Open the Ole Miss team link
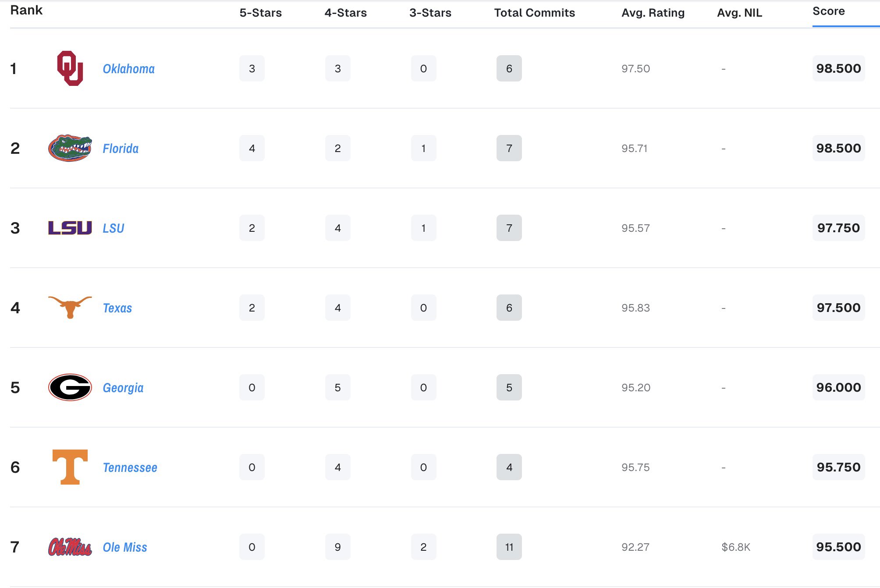Image resolution: width=880 pixels, height=588 pixels. (x=125, y=547)
